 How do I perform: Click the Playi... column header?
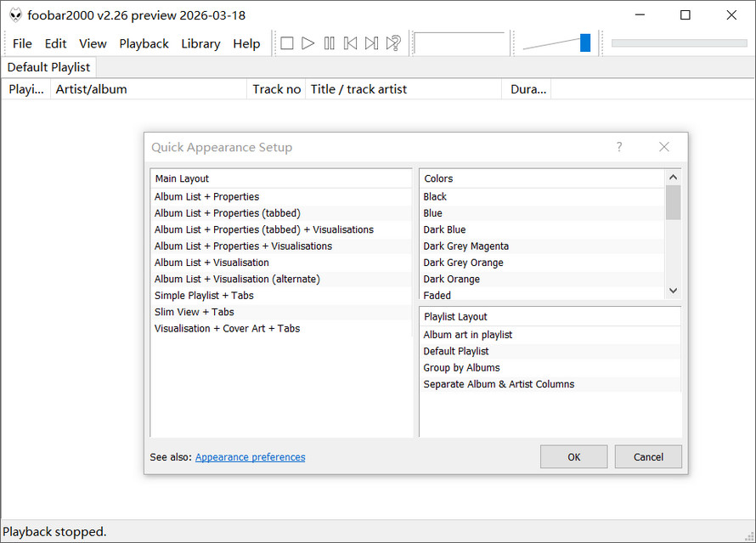pos(26,89)
